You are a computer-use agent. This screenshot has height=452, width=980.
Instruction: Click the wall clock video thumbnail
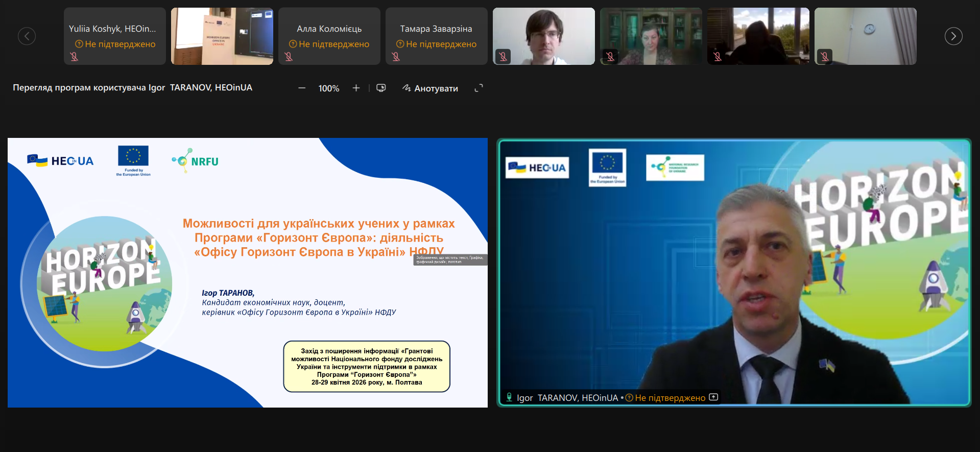865,36
